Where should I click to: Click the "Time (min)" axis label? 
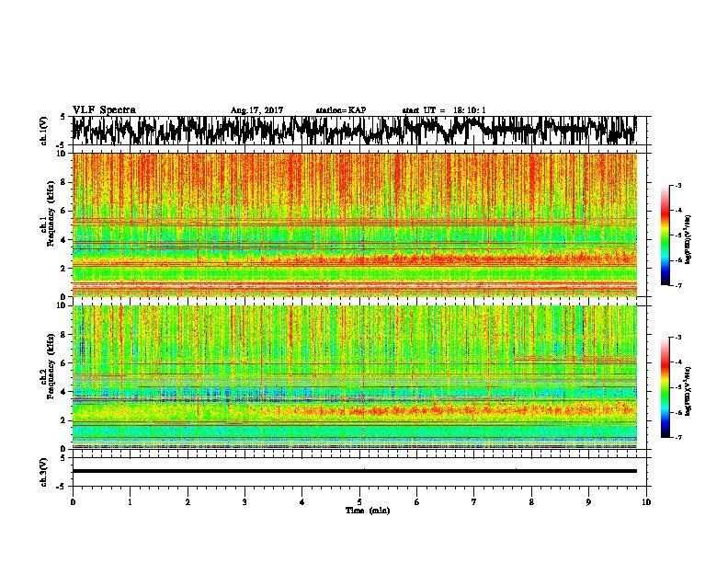(368, 511)
